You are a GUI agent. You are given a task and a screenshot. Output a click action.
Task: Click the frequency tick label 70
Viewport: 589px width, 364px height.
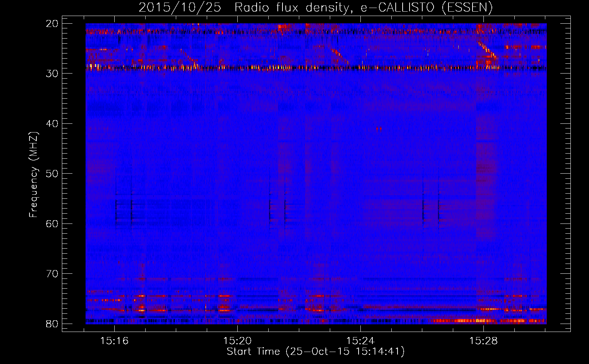coord(52,274)
